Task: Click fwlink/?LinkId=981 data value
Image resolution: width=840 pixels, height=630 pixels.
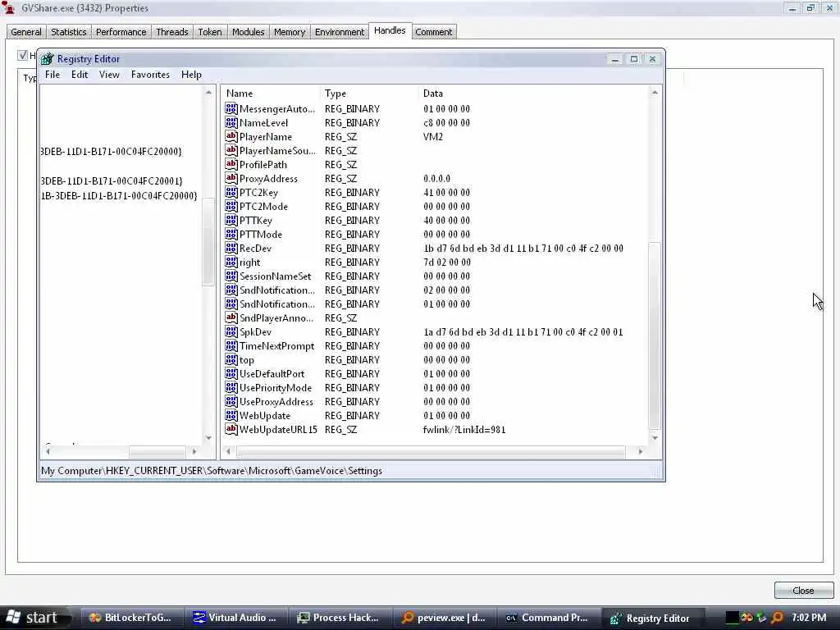Action: (x=464, y=429)
